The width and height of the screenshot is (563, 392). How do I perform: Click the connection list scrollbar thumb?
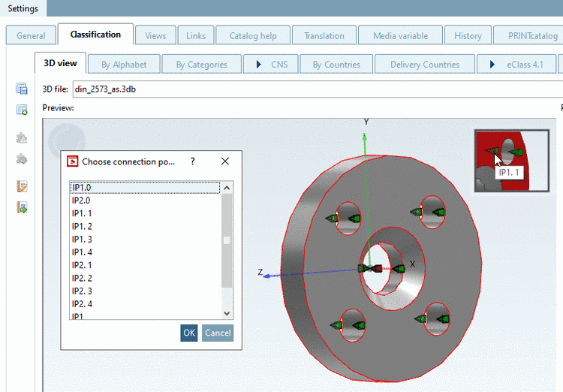click(x=227, y=240)
